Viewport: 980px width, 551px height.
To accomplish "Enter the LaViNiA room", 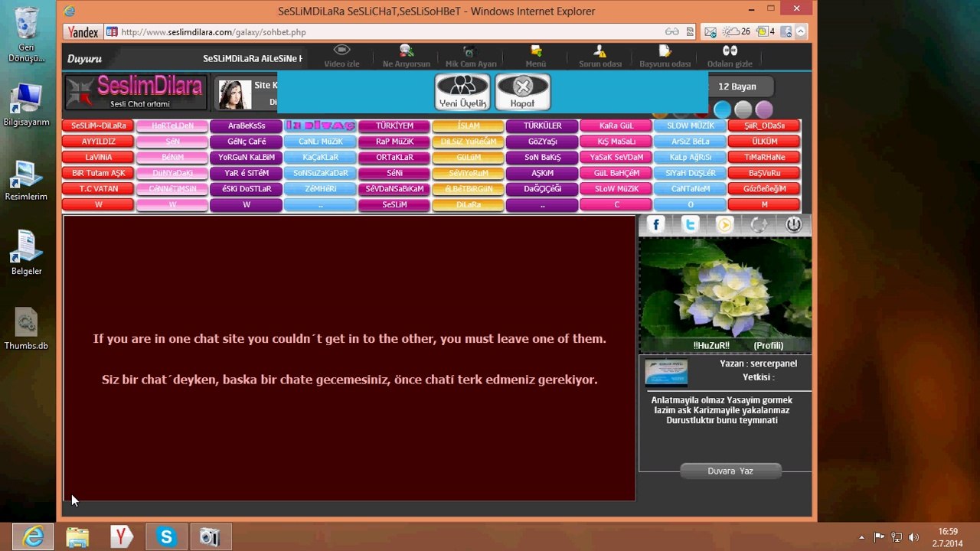I will [x=99, y=157].
